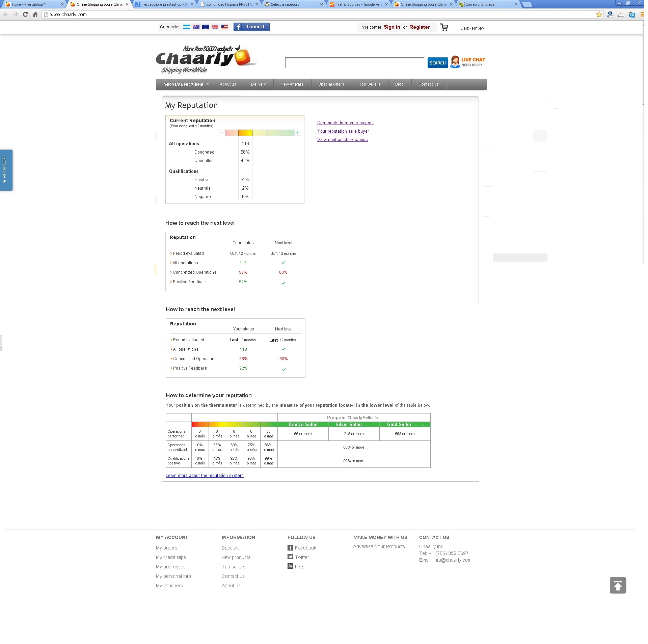This screenshot has height=644, width=648.
Task: Click thermometer plus end of reputation bar
Action: (x=297, y=133)
